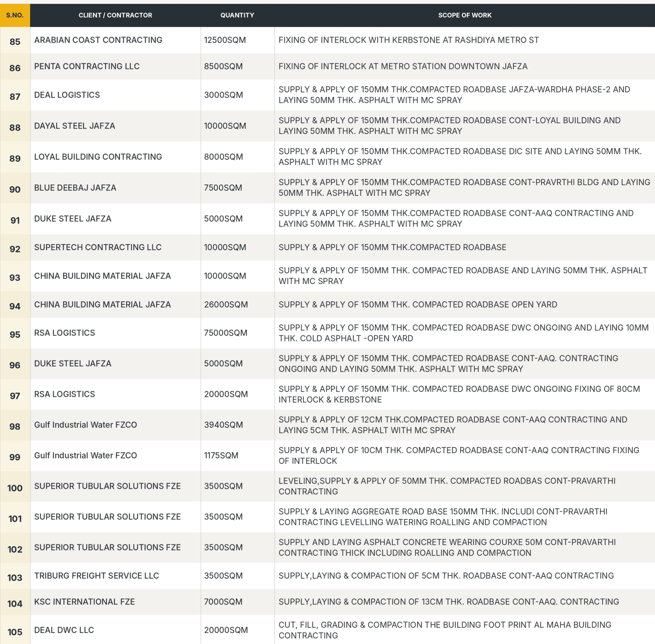Click scope text mentioning 5CM THK. ROADBASE CONT-AAQ

coord(446,576)
